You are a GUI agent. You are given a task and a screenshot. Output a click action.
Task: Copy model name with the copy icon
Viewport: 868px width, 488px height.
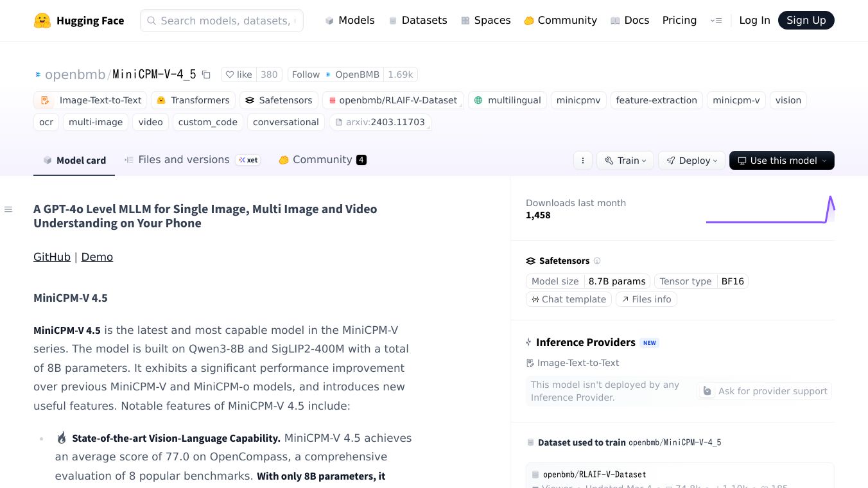click(206, 74)
